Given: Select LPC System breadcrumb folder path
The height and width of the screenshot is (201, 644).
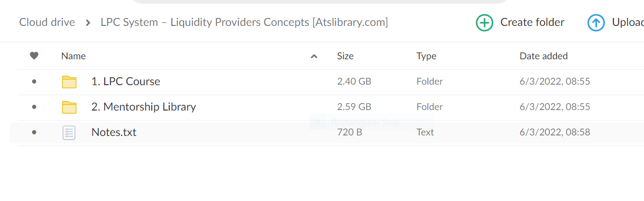Looking at the screenshot, I should [244, 22].
